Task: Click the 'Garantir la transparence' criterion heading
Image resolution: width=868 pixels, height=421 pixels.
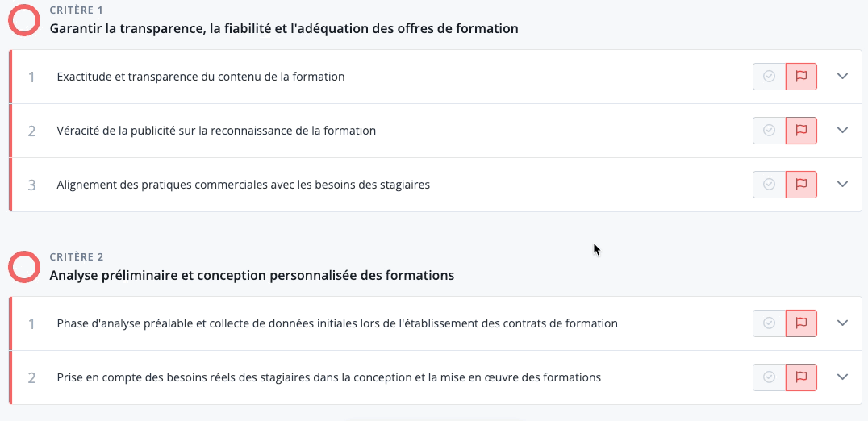Action: point(283,29)
